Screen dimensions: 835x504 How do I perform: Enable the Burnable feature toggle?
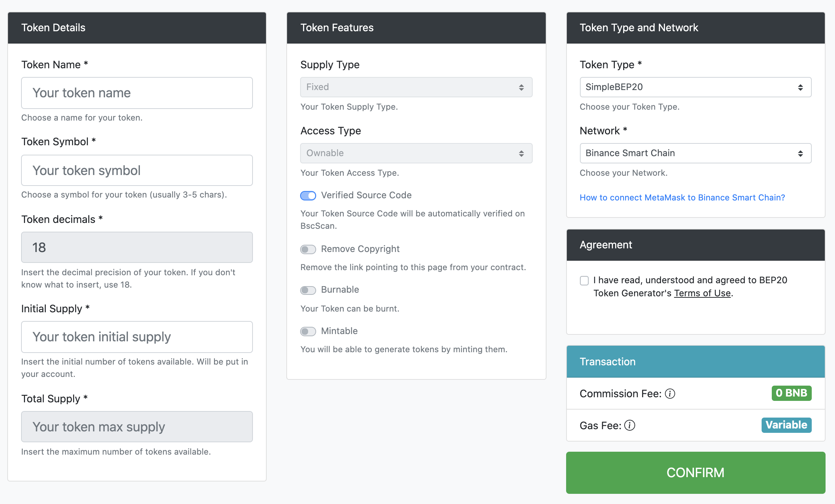[308, 290]
